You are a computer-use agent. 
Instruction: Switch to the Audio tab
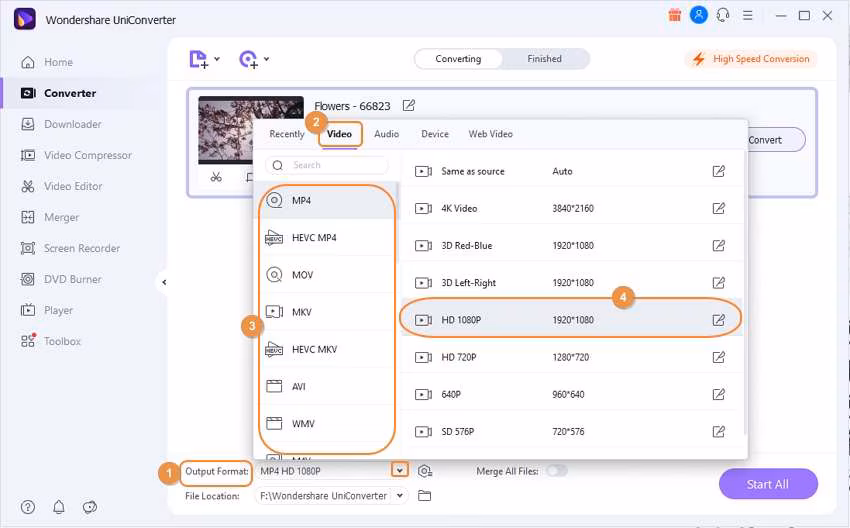(387, 134)
